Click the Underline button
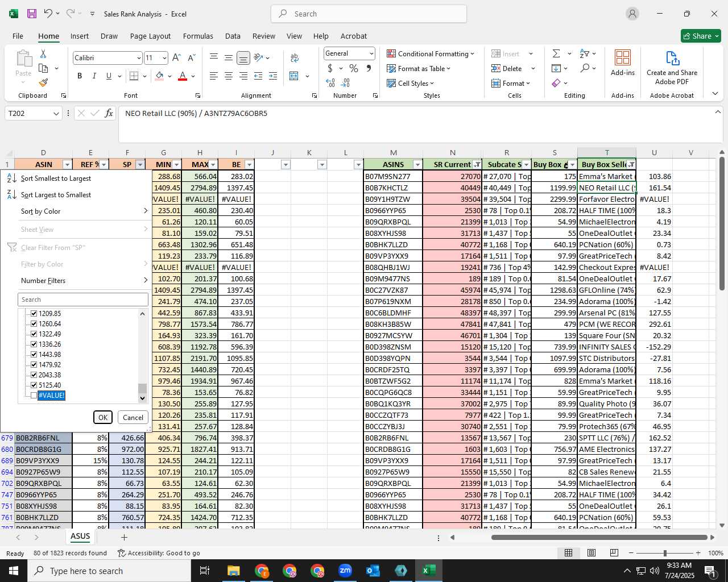Screen dimensions: 728x582 click(109, 76)
